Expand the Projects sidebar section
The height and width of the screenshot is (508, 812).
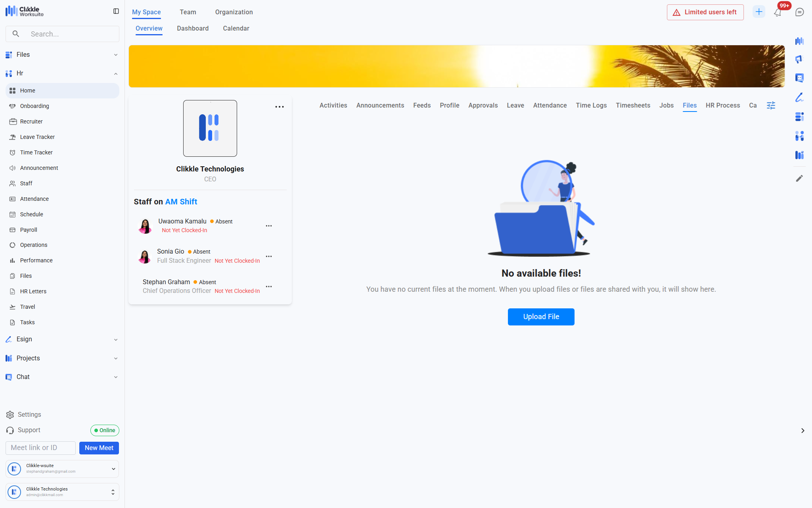click(116, 358)
